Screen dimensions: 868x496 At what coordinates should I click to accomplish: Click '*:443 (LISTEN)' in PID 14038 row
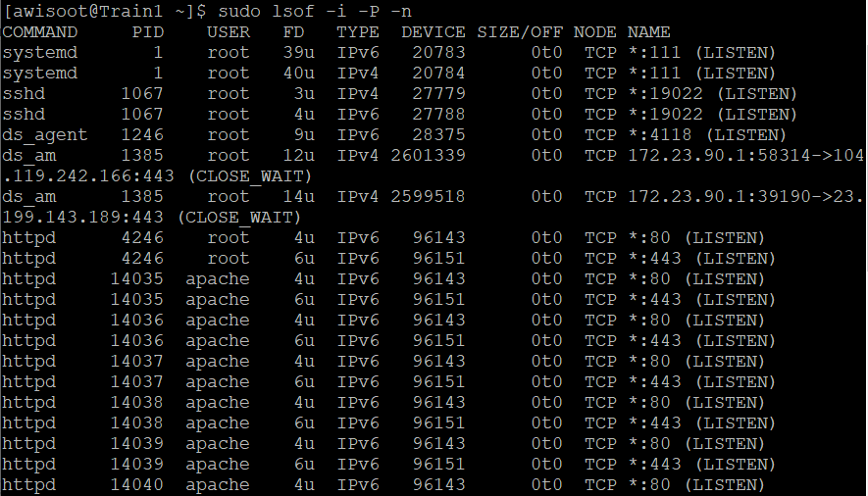point(702,423)
